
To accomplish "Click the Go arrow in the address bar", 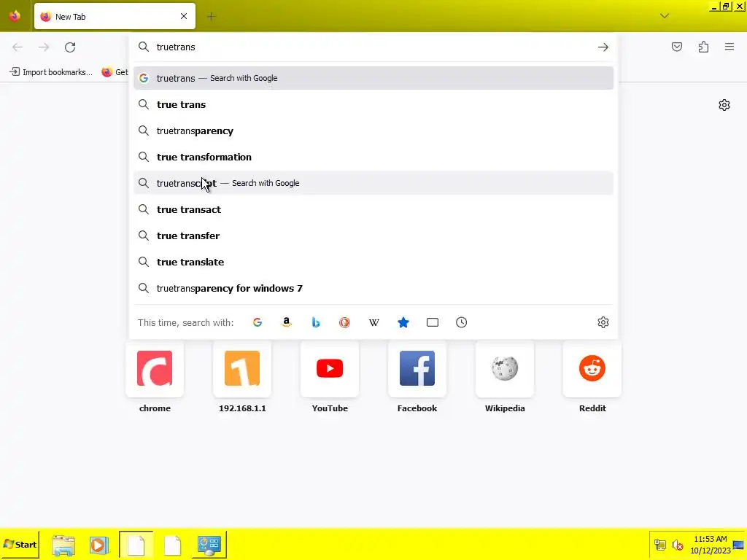I will point(603,47).
